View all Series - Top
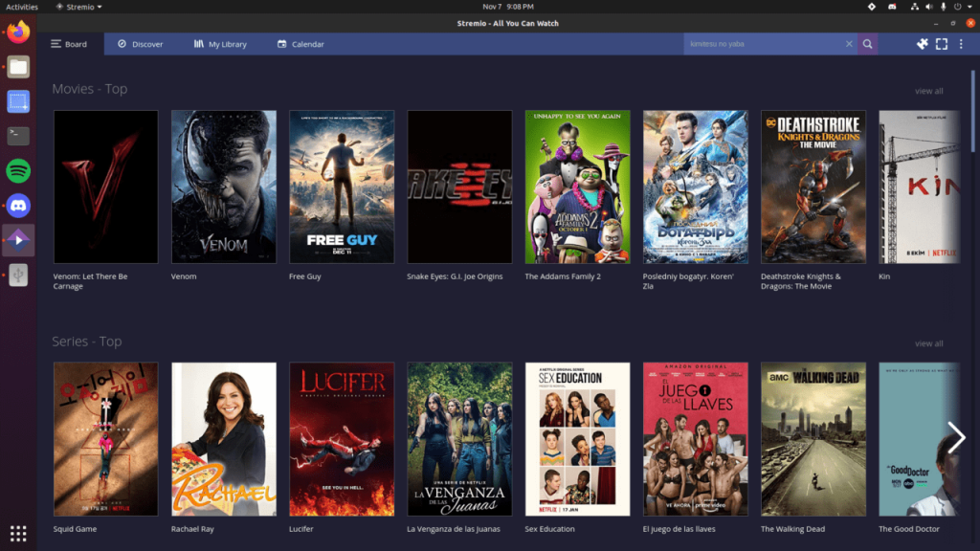The height and width of the screenshot is (551, 980). pyautogui.click(x=928, y=343)
